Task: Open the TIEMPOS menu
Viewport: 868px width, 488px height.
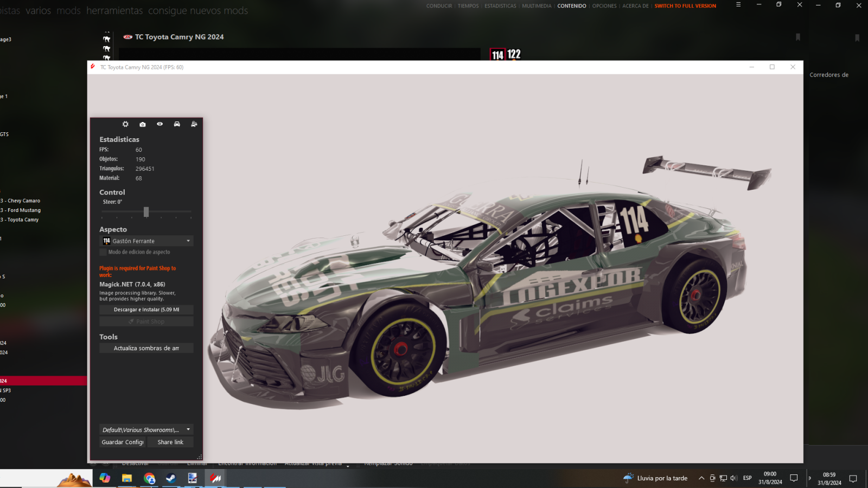Action: click(468, 6)
